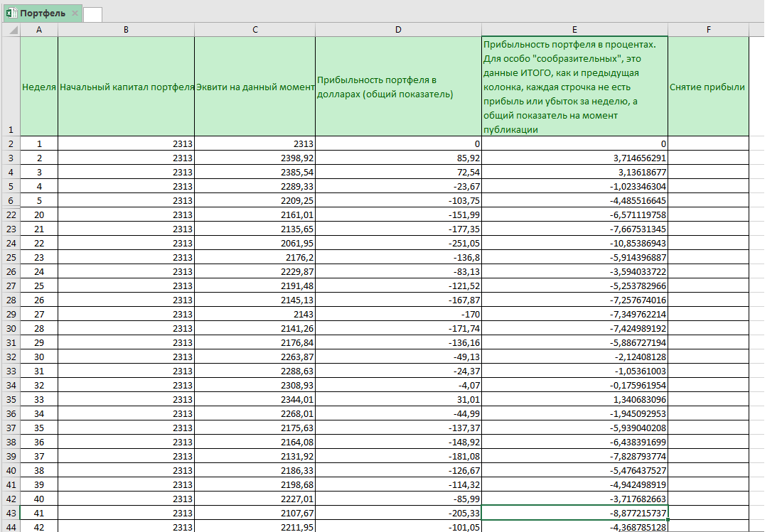Click the "Неделя" header cell
Screen dimensions: 782x532
tap(39, 87)
